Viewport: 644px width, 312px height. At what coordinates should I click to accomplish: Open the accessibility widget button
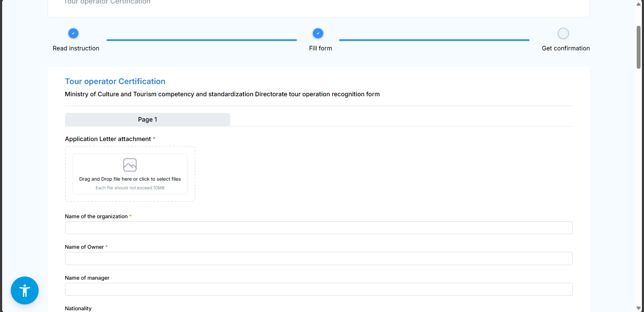coord(25,290)
